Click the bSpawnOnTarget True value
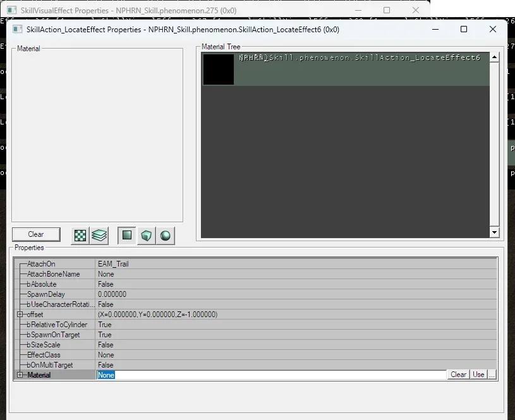This screenshot has width=515, height=420. pos(105,335)
